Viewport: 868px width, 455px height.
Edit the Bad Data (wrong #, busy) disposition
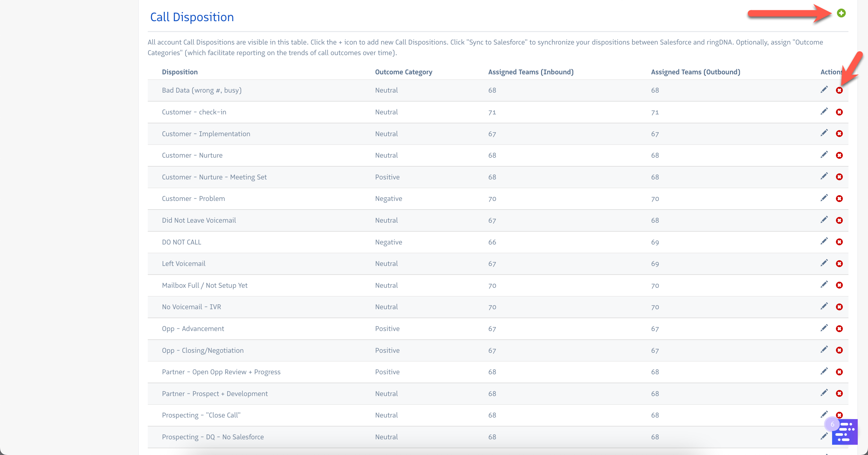coord(824,90)
